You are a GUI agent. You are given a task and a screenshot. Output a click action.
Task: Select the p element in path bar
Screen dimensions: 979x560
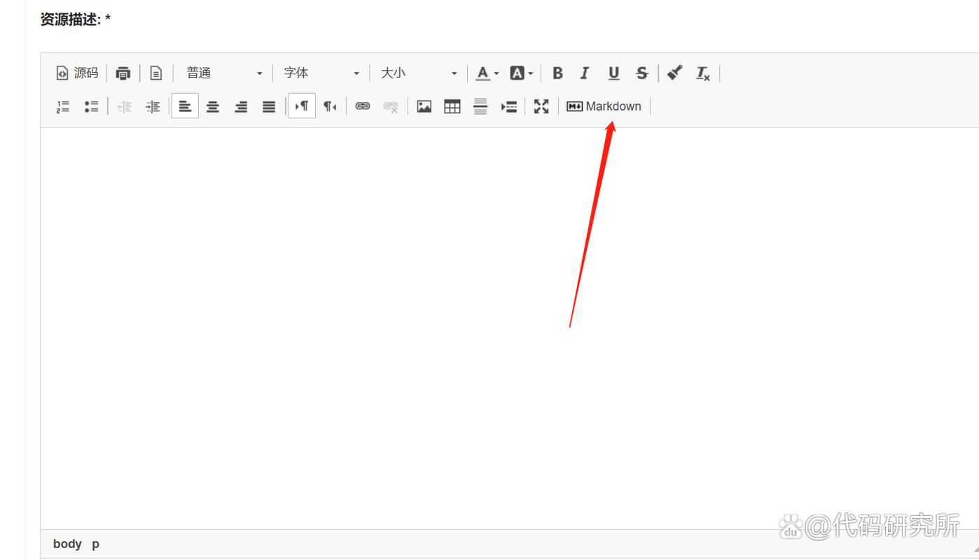coord(95,544)
